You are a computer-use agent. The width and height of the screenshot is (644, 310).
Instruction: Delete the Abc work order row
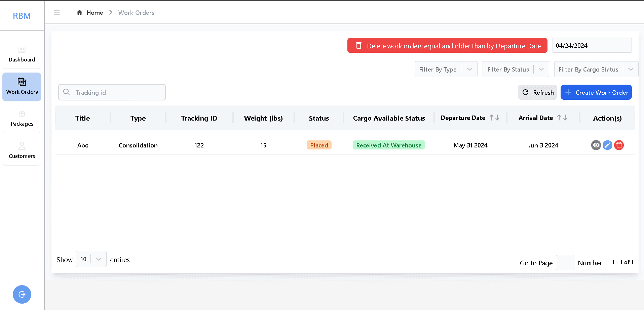coord(619,145)
